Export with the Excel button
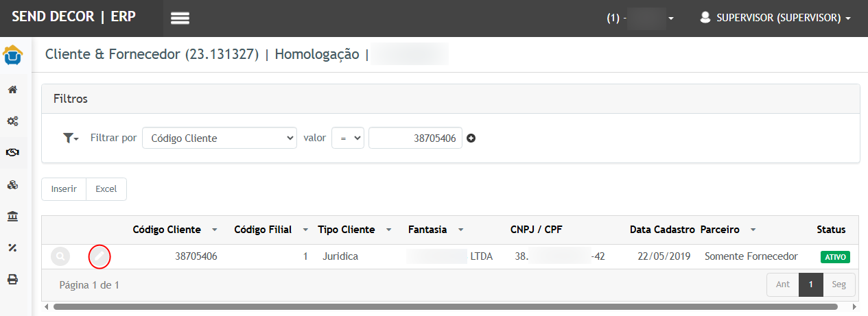 pyautogui.click(x=106, y=189)
